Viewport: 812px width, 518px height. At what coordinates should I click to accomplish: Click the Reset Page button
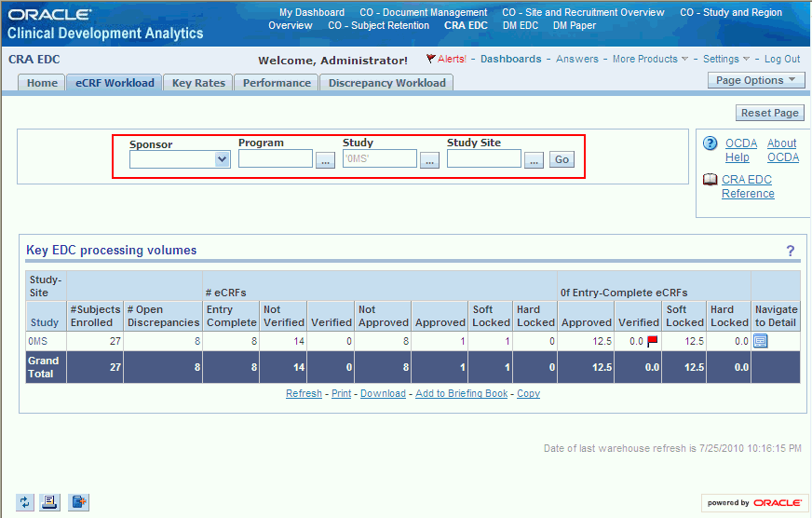point(769,113)
